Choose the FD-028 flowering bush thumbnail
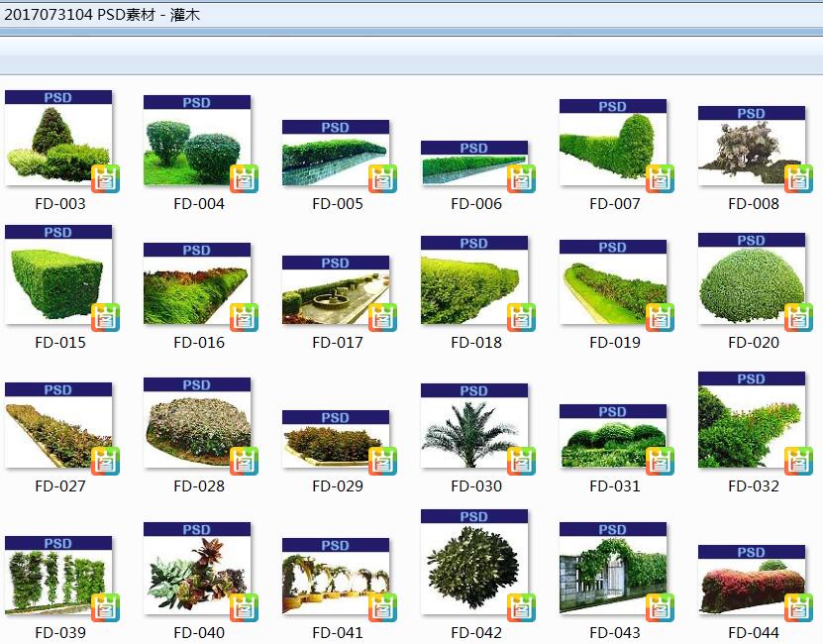Viewport: 823px width, 644px height. (x=197, y=422)
